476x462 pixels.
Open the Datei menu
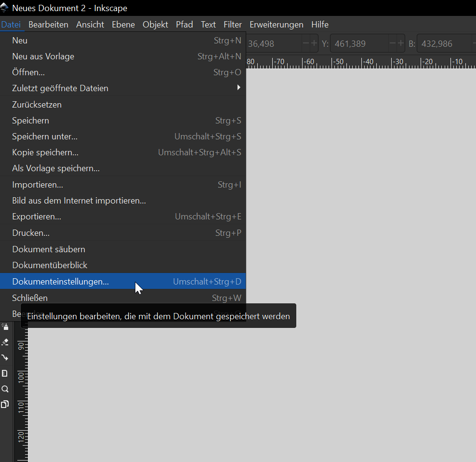[x=11, y=25]
